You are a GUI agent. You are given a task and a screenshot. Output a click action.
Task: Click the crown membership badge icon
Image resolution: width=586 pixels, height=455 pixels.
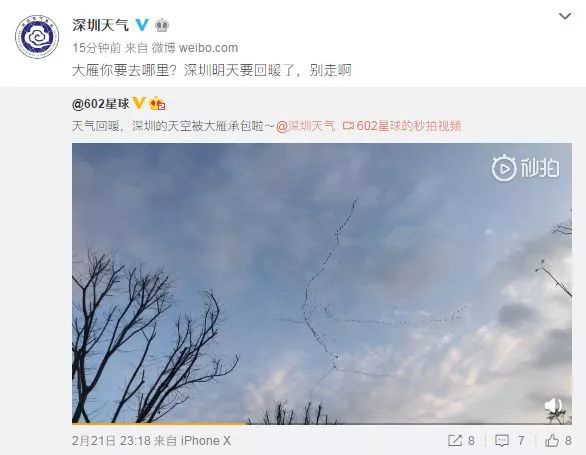[162, 25]
